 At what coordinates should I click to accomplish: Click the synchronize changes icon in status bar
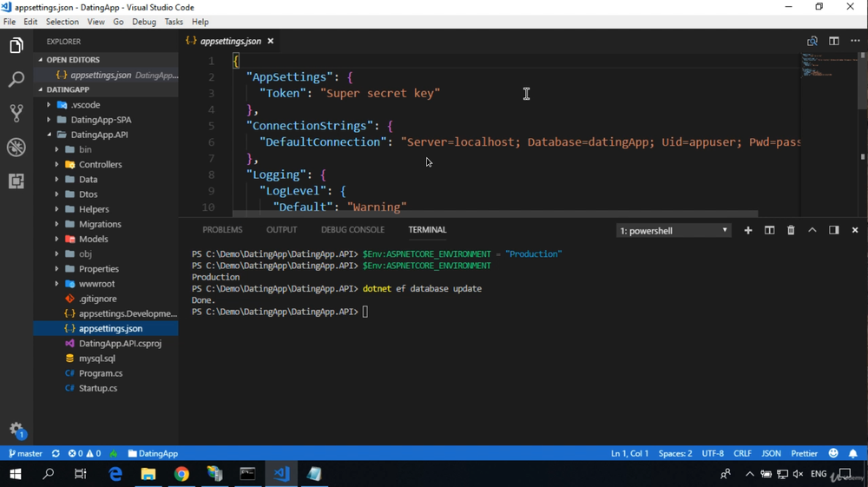56,453
